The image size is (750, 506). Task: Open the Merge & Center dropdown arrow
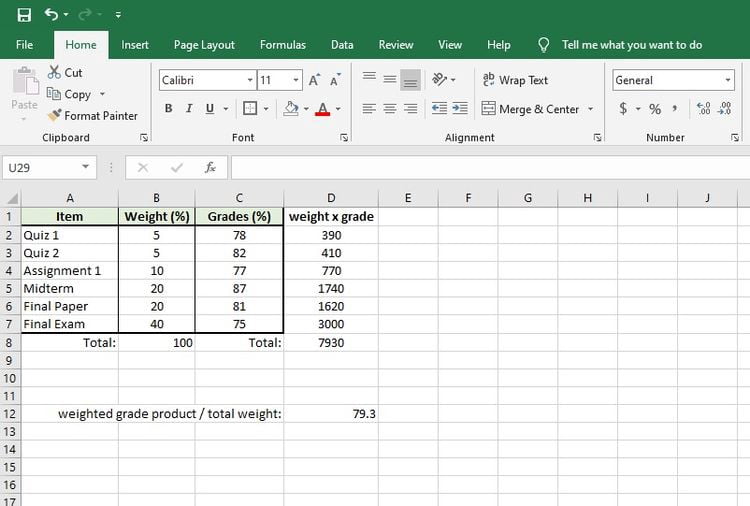coord(590,109)
